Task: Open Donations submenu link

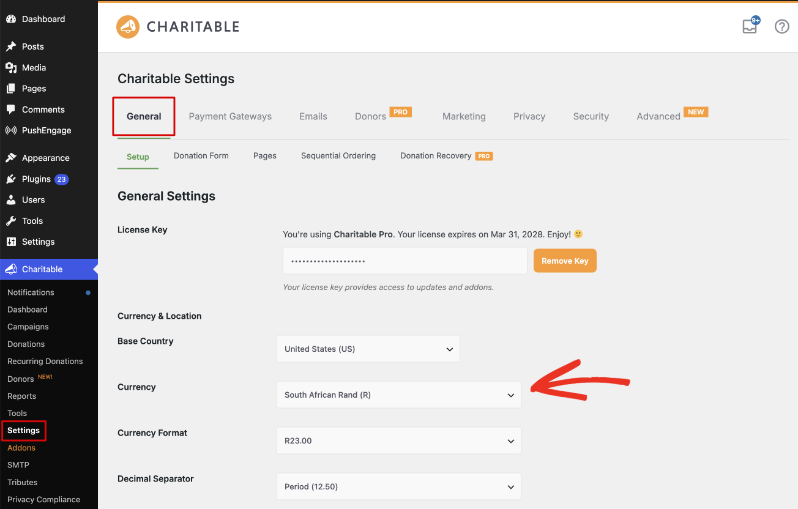Action: (x=26, y=344)
